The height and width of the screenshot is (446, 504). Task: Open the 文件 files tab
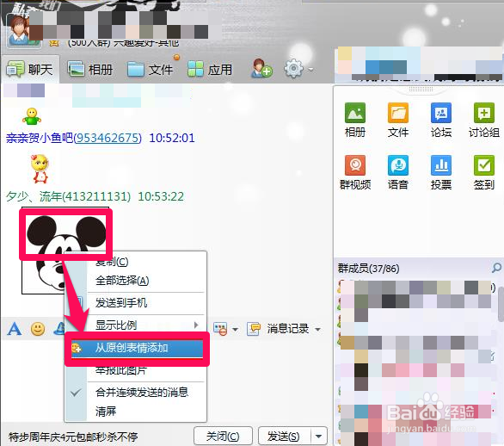coord(151,69)
